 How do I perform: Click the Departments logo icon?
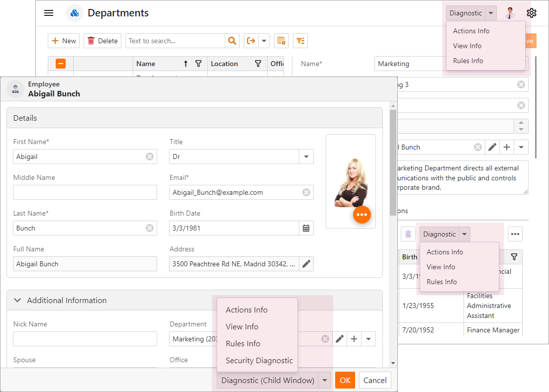(x=75, y=13)
